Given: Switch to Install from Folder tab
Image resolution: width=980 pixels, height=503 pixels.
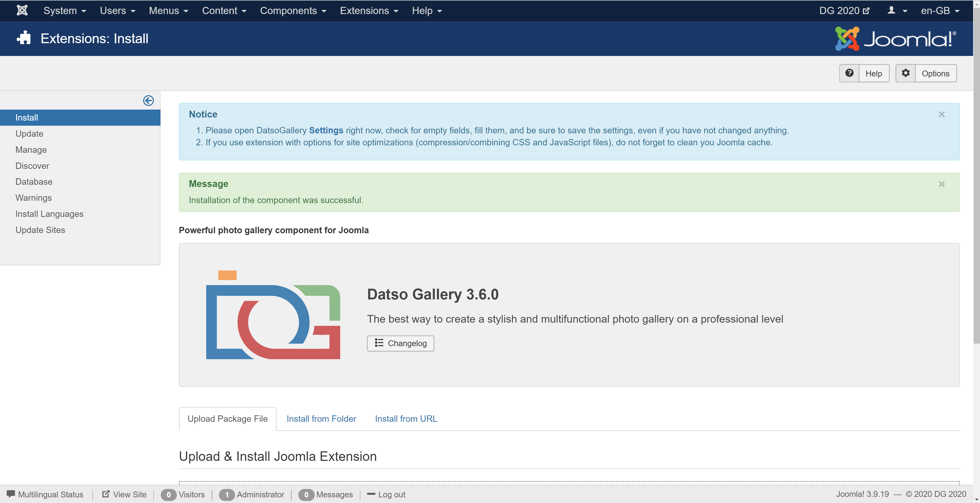Looking at the screenshot, I should tap(321, 418).
